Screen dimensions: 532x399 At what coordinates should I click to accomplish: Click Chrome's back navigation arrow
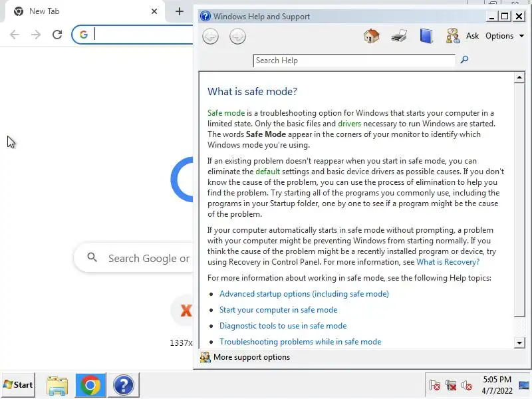[x=15, y=35]
